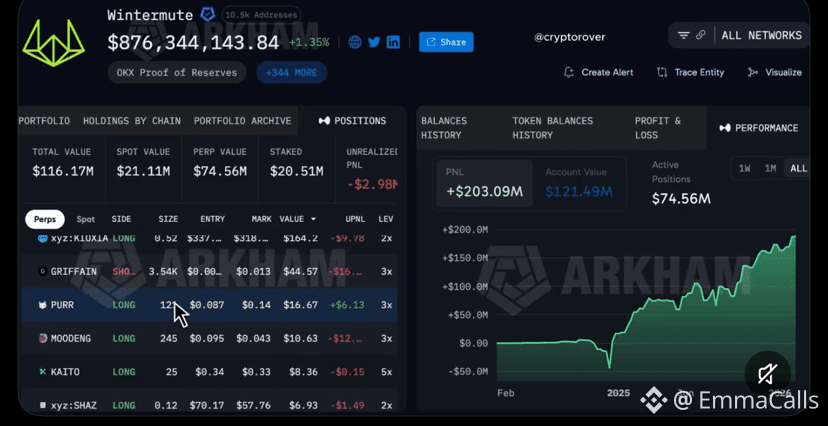Screen dimensions: 828x426
Task: Click the verified badge beside Wintermute
Action: 208,14
